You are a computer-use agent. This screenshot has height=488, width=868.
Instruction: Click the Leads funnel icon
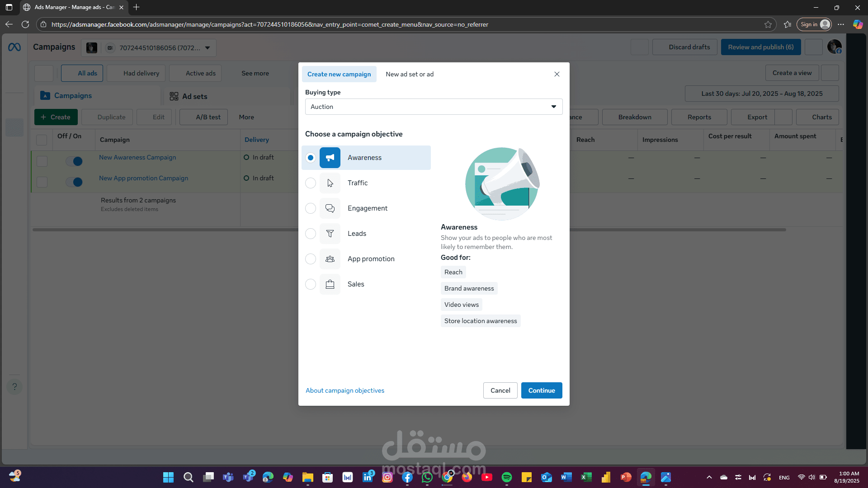click(330, 234)
